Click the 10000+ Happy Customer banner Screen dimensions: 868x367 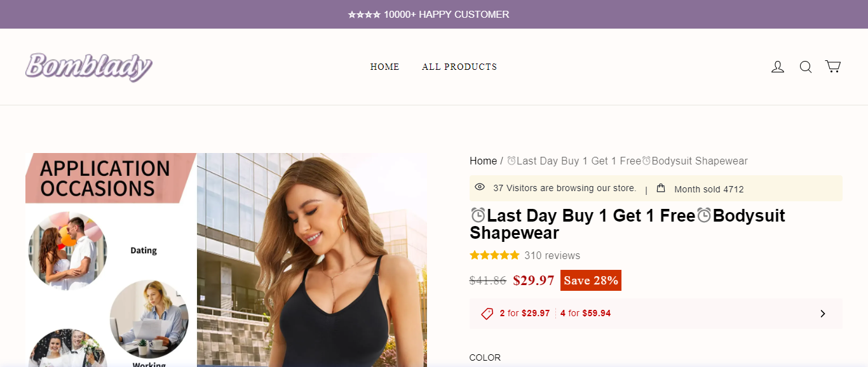[428, 14]
